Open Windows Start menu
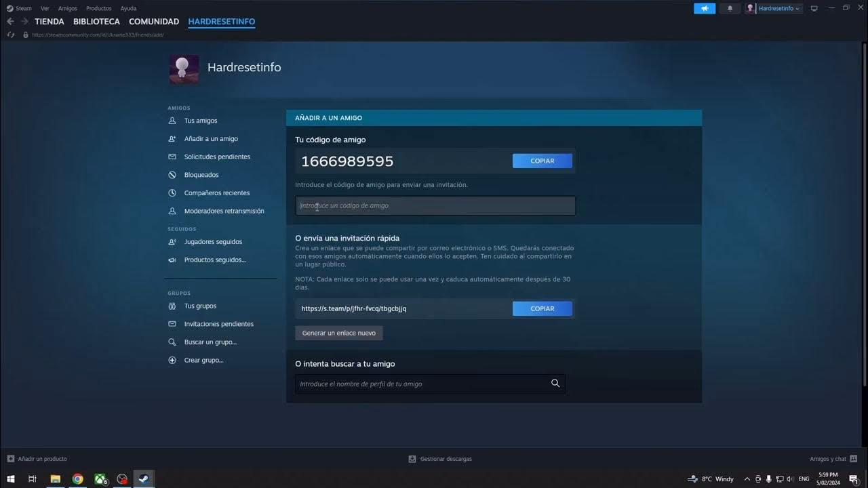Image resolution: width=868 pixels, height=488 pixels. [11, 479]
